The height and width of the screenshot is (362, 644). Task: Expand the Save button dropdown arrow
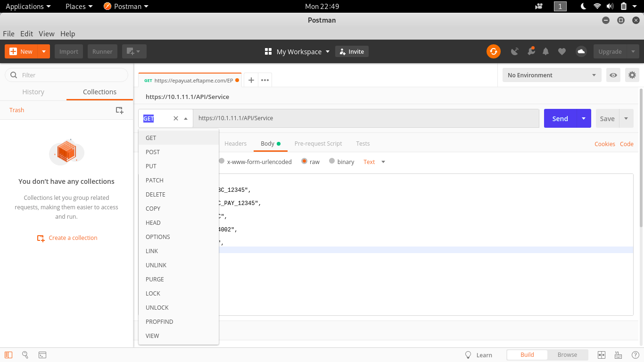point(626,118)
